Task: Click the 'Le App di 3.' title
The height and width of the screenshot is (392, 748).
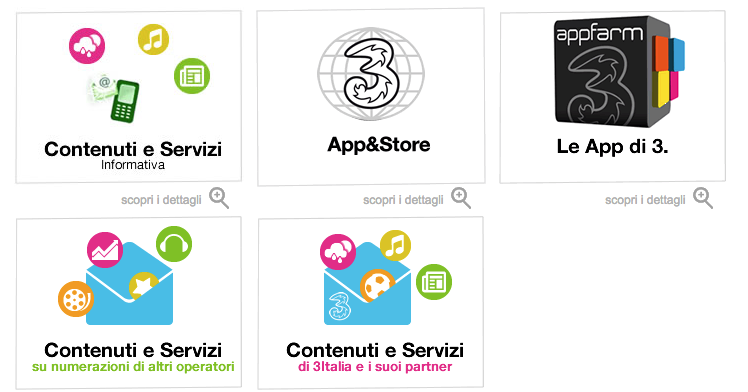Action: [x=613, y=146]
